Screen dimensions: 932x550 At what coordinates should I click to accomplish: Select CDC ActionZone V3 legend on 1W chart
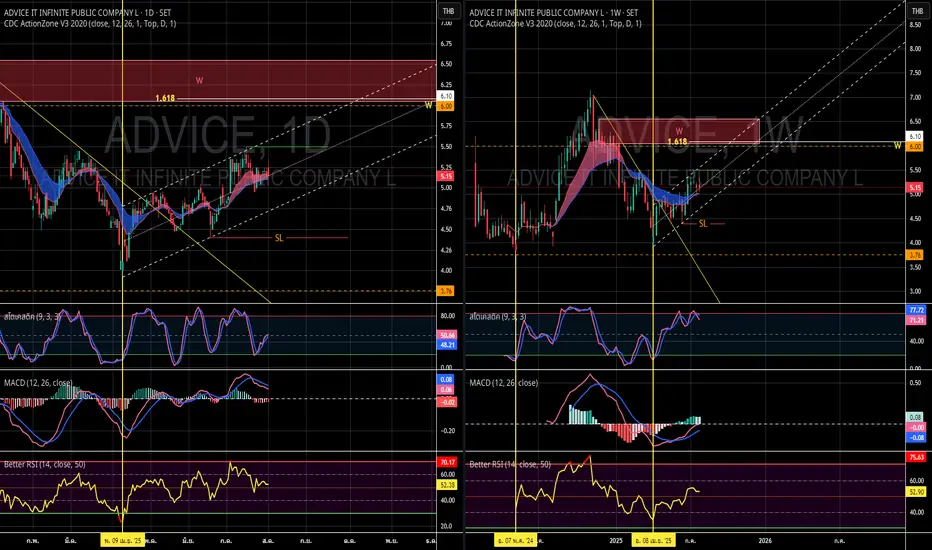[556, 24]
